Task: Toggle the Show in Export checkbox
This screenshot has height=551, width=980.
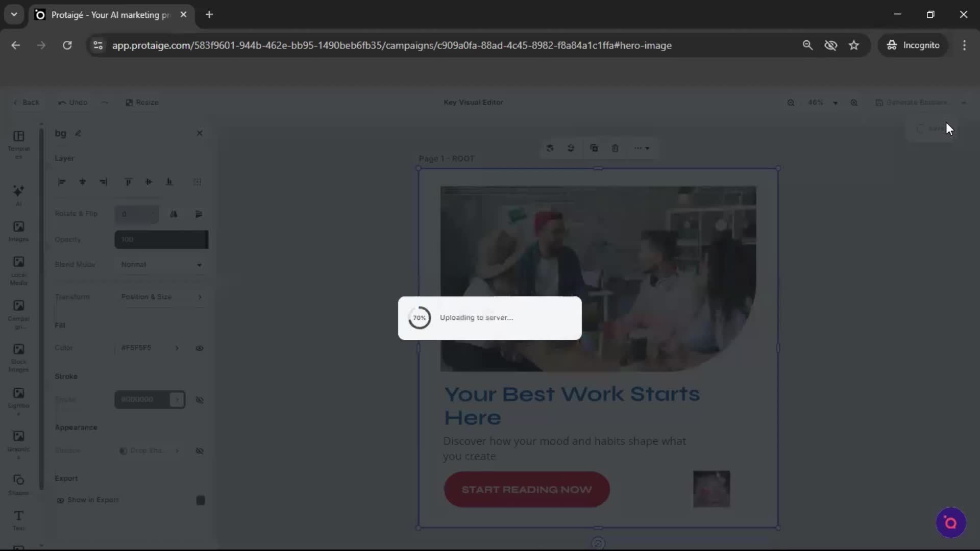Action: pyautogui.click(x=201, y=500)
